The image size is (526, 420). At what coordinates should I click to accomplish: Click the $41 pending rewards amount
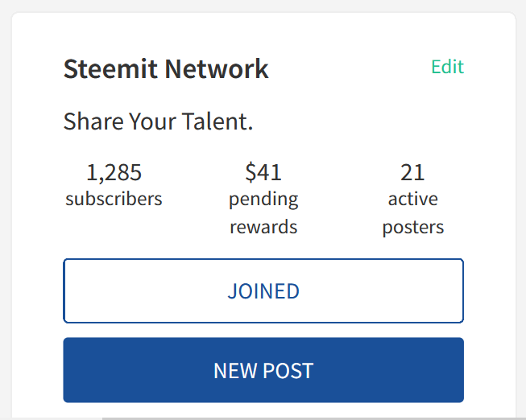click(263, 172)
